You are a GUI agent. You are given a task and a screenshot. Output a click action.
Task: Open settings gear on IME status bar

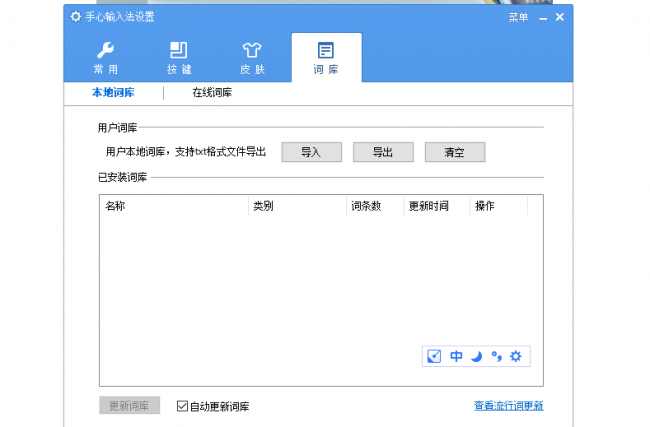point(516,356)
